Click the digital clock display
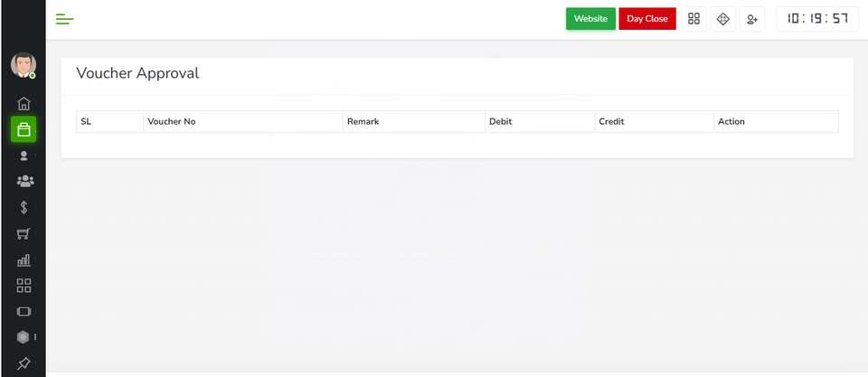Image resolution: width=868 pixels, height=377 pixels. click(x=817, y=19)
